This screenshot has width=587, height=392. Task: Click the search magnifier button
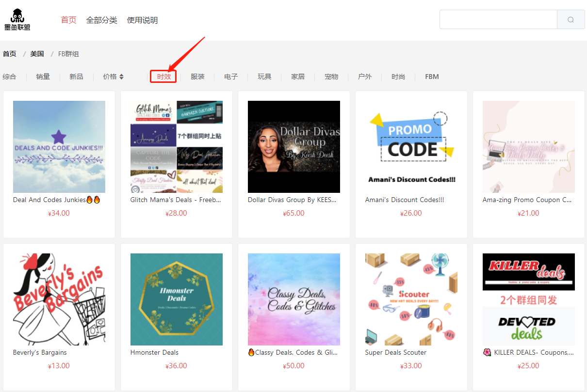pyautogui.click(x=571, y=20)
